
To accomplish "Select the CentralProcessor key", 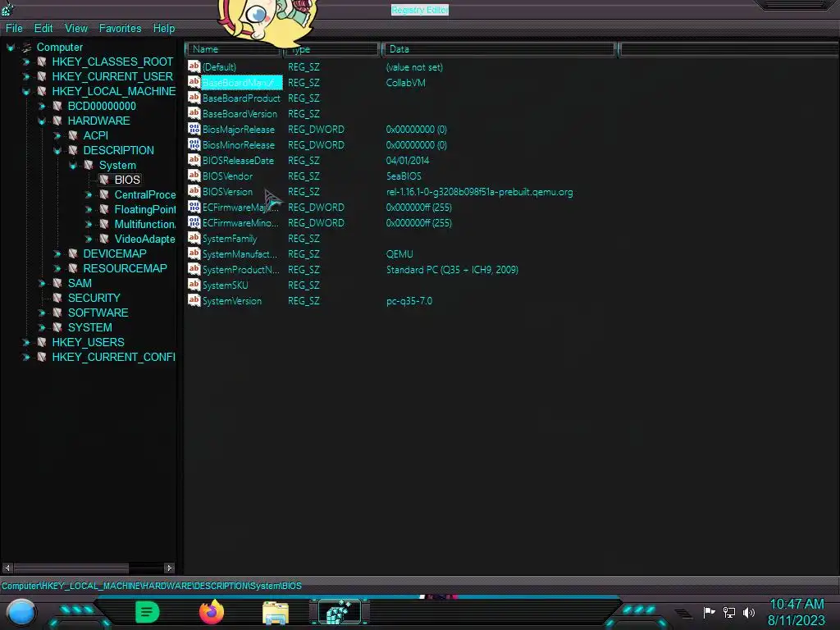I will click(144, 194).
